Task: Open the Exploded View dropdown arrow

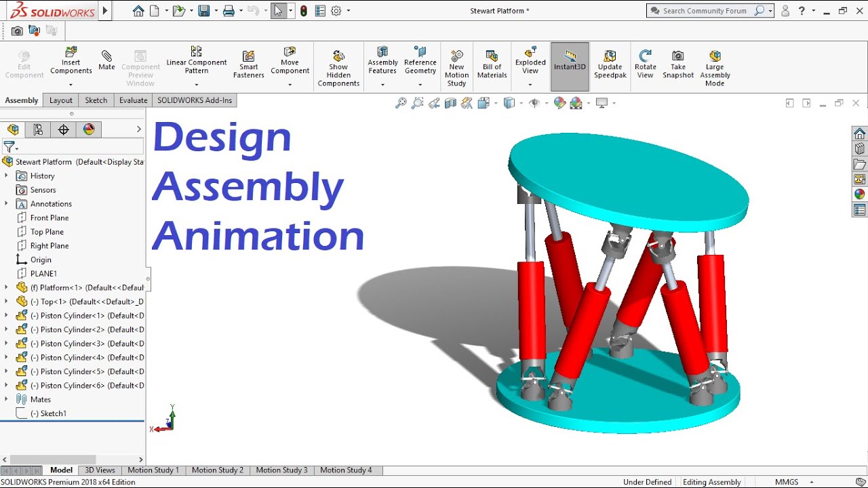Action: pyautogui.click(x=530, y=85)
